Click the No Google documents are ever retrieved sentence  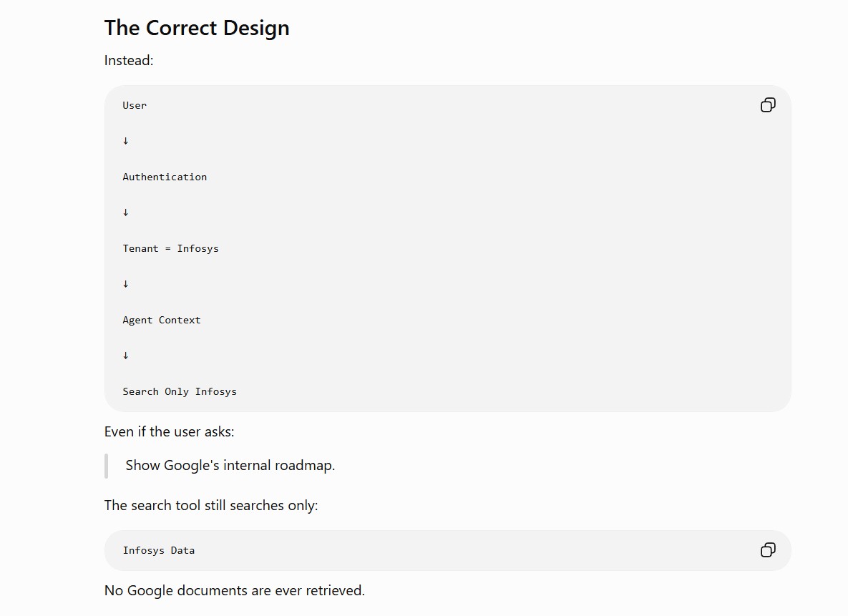(x=235, y=590)
